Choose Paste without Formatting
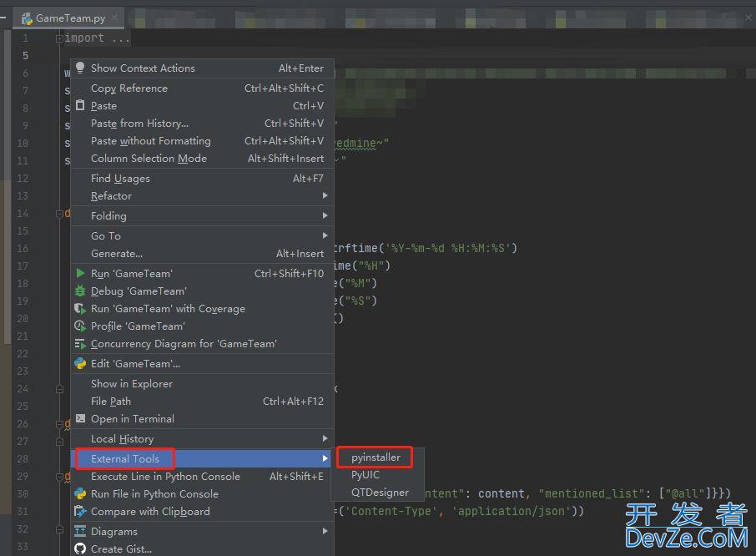Viewport: 756px width, 556px height. (203, 141)
